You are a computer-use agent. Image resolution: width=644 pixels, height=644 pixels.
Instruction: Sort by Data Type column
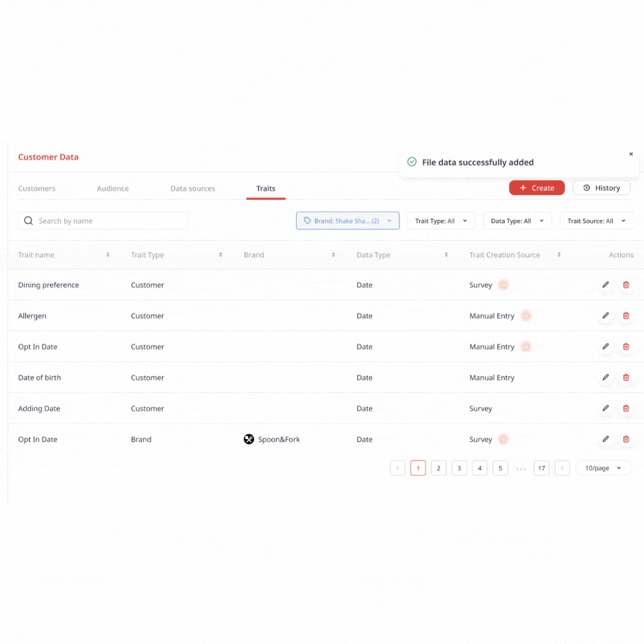pyautogui.click(x=446, y=255)
